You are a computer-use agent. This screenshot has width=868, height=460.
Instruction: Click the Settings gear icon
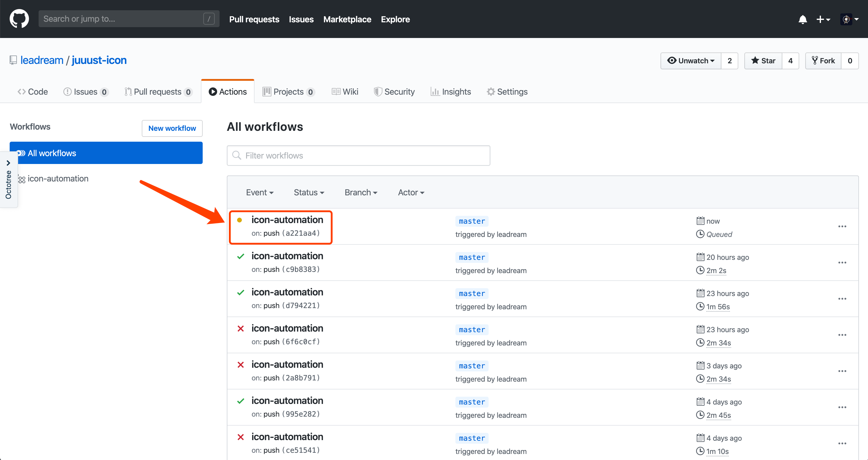[x=491, y=91]
